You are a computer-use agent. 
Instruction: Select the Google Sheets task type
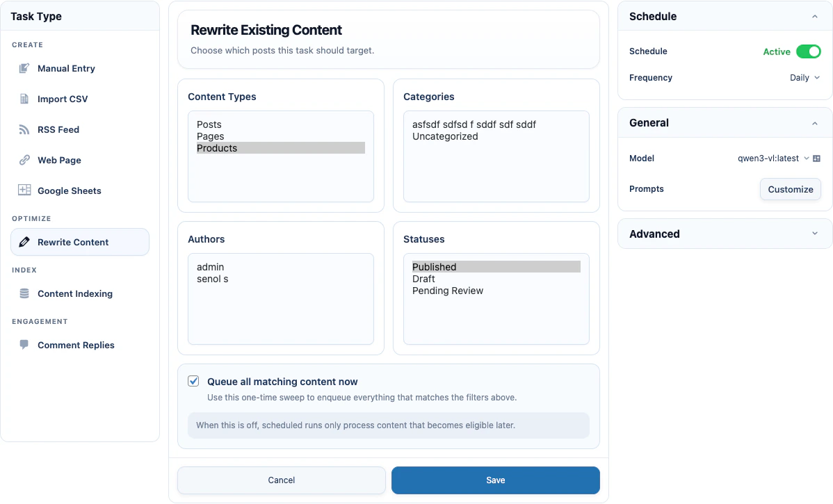tap(80, 190)
